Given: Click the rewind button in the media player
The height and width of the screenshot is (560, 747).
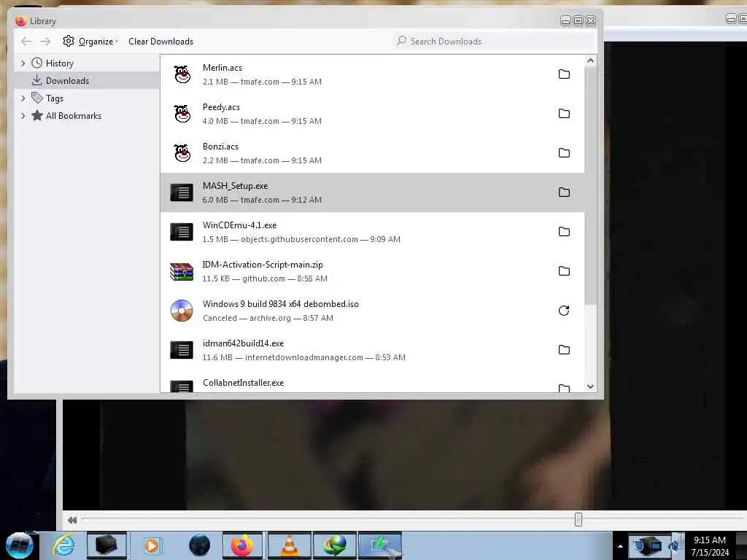Looking at the screenshot, I should pos(72,520).
